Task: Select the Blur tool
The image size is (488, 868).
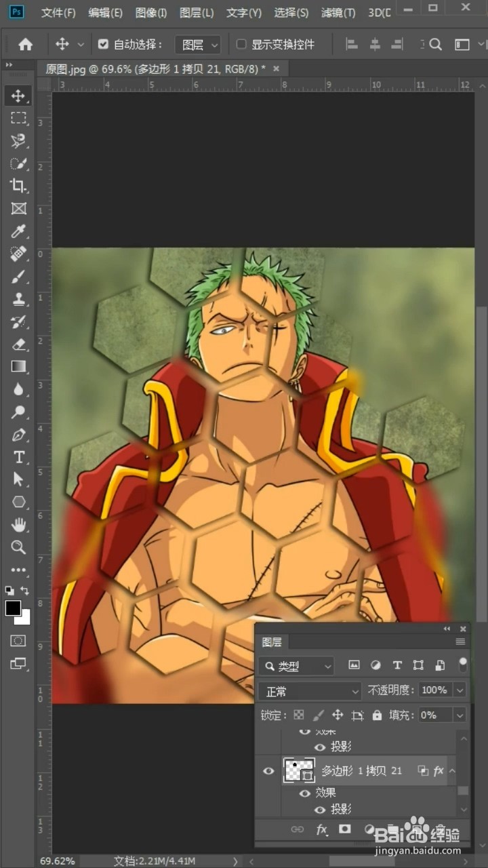Action: [x=18, y=389]
